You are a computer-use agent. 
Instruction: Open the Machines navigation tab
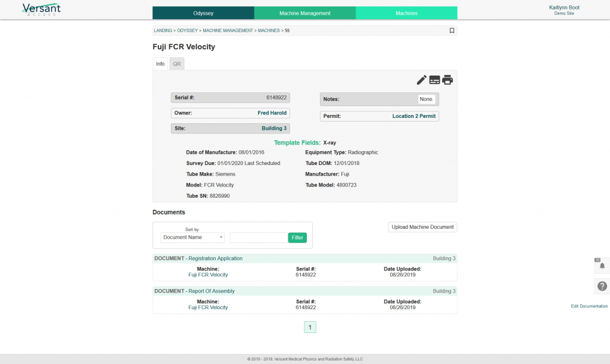tap(406, 13)
